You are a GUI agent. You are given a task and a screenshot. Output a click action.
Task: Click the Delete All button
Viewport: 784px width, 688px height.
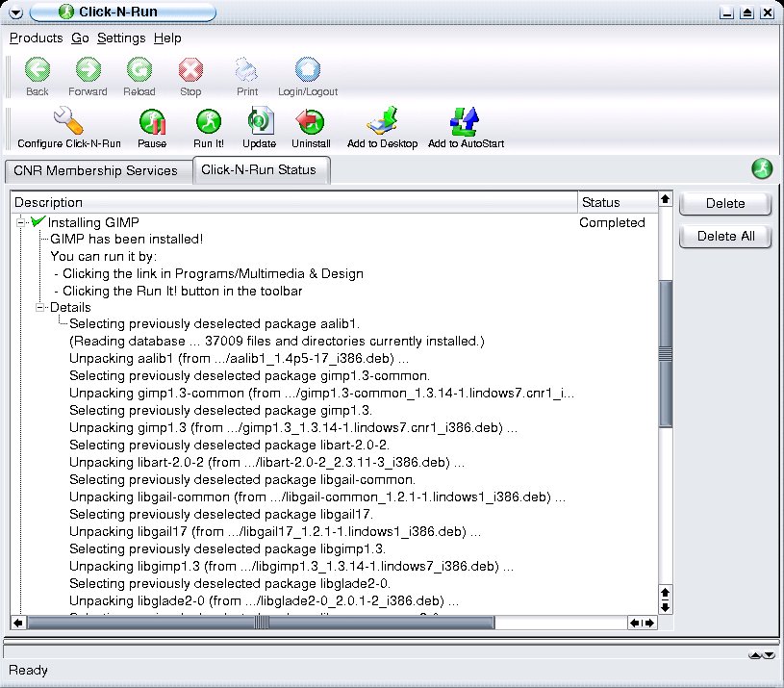click(x=725, y=236)
